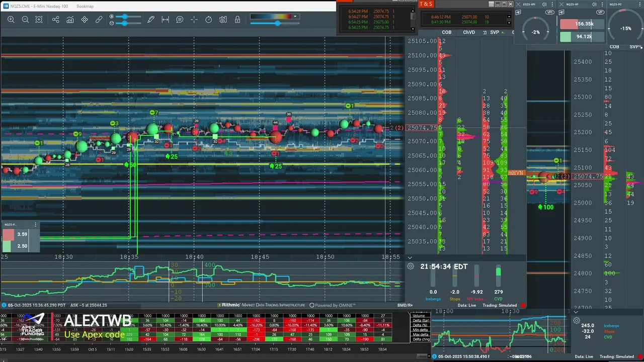Screen dimensions: 644x362
Task: Mute sound on ESZ5-VPI widget
Action: pos(544,4)
